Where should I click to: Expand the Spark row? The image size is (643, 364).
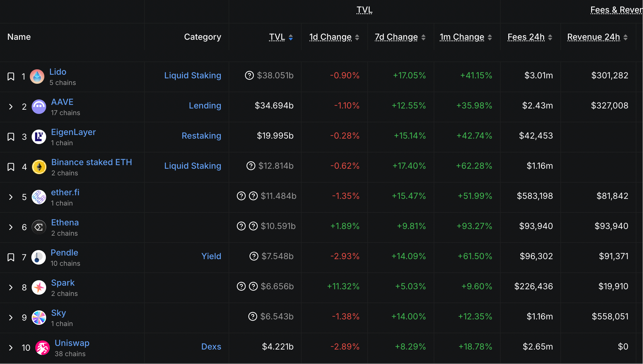tap(11, 287)
